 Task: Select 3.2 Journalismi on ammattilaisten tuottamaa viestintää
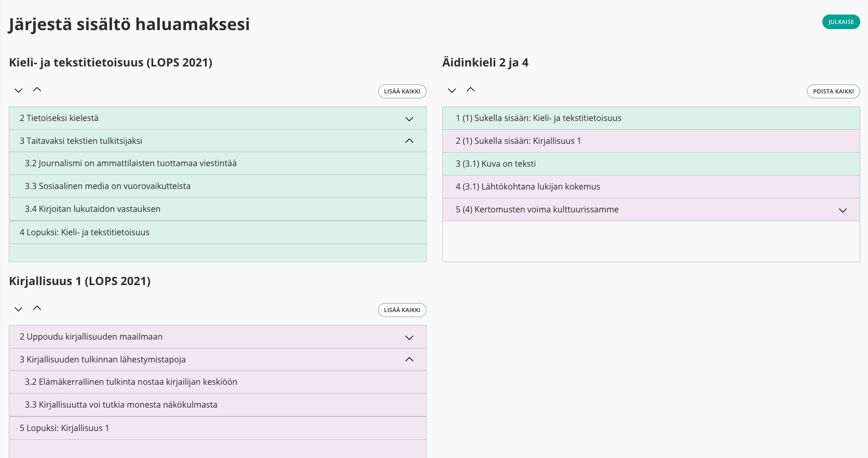131,164
